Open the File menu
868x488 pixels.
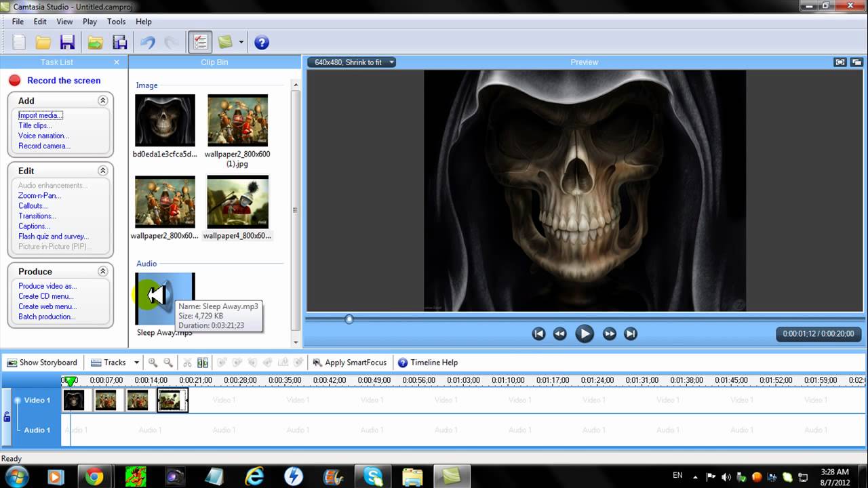pos(18,22)
